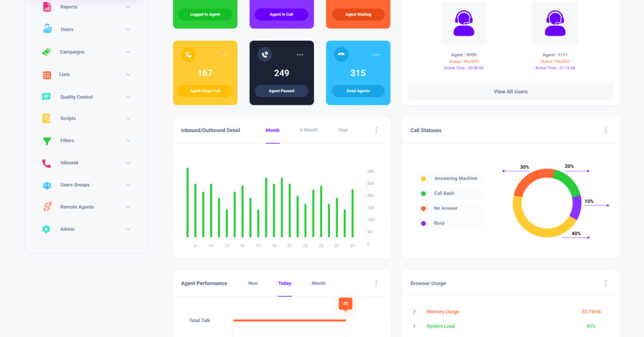Click the Filters funnel icon
The height and width of the screenshot is (337, 644).
47,141
